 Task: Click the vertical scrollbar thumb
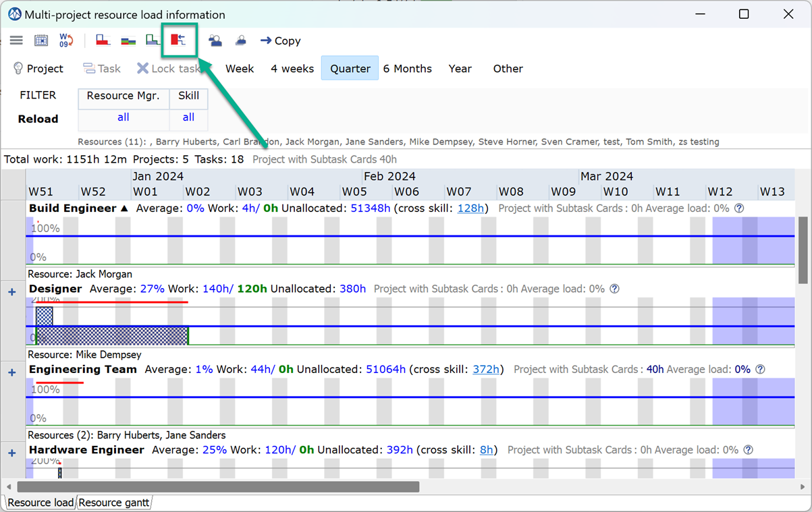803,250
